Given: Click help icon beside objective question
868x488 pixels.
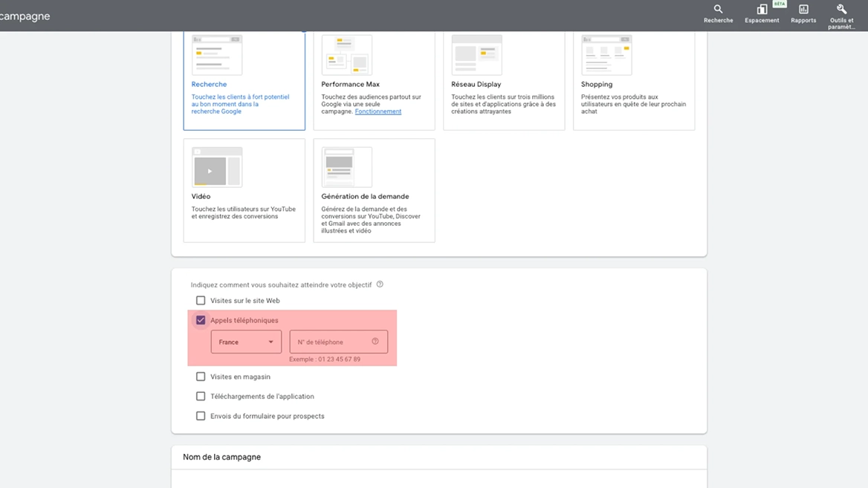Looking at the screenshot, I should (380, 284).
